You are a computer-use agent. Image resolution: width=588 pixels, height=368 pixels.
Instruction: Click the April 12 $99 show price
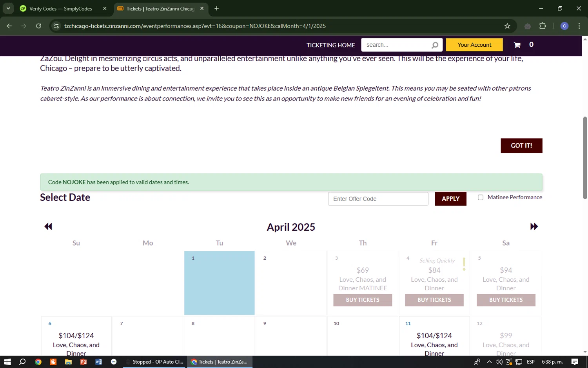[506, 335]
